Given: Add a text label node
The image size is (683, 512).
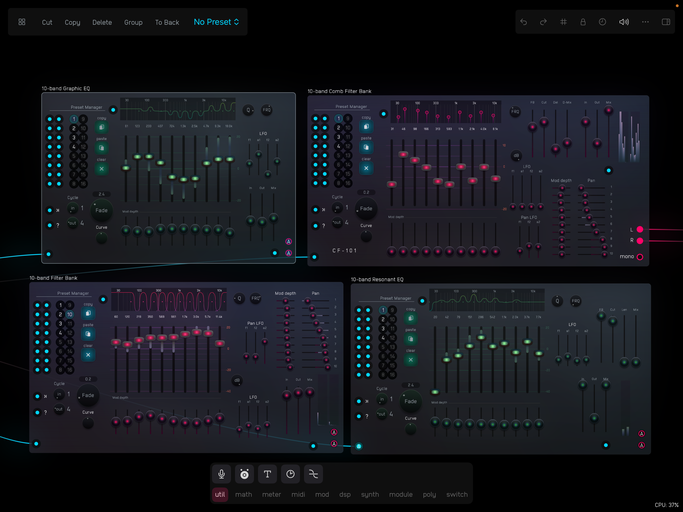Looking at the screenshot, I should [267, 474].
